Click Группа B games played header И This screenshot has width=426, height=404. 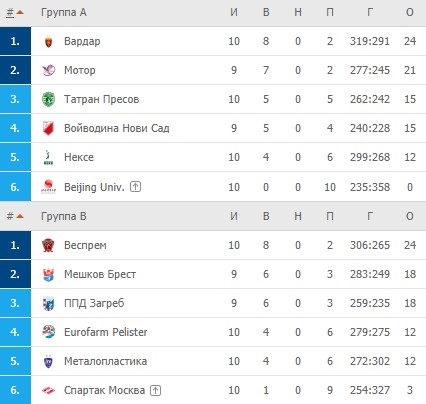pyautogui.click(x=234, y=216)
